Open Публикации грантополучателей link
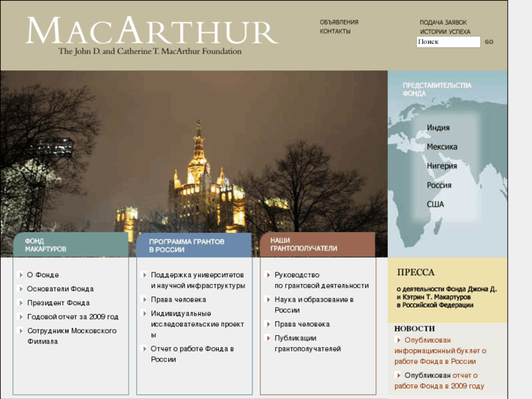532x399 pixels. (x=307, y=343)
